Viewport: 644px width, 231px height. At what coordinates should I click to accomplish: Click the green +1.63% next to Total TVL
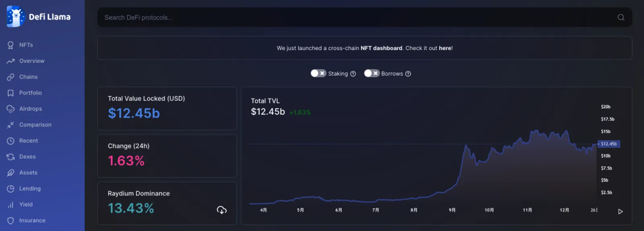click(x=300, y=113)
